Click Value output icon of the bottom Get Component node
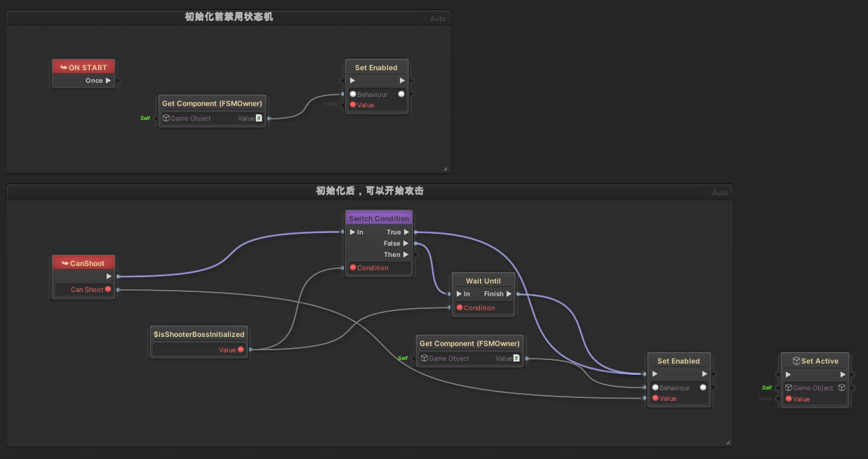 [x=516, y=359]
